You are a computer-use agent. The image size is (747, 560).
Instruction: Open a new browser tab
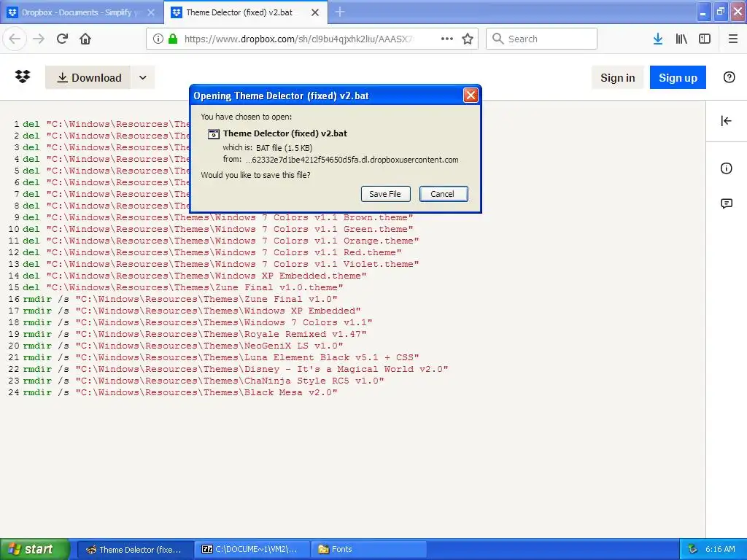[x=340, y=12]
